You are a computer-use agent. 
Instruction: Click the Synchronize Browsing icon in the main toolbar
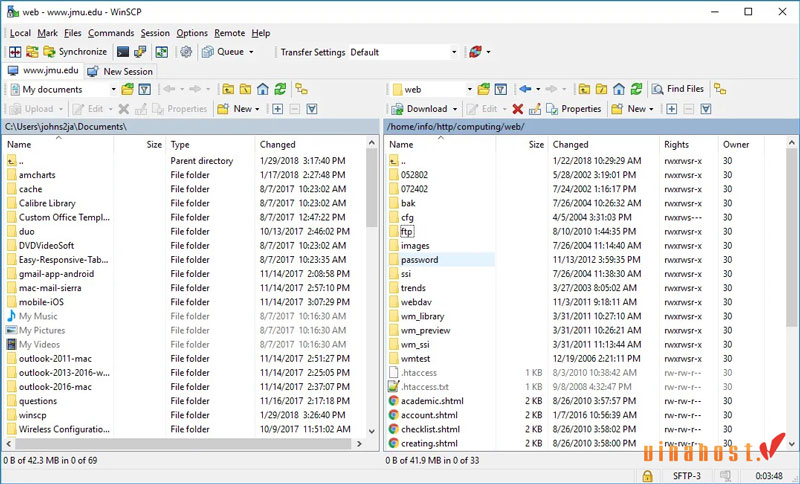[x=32, y=52]
